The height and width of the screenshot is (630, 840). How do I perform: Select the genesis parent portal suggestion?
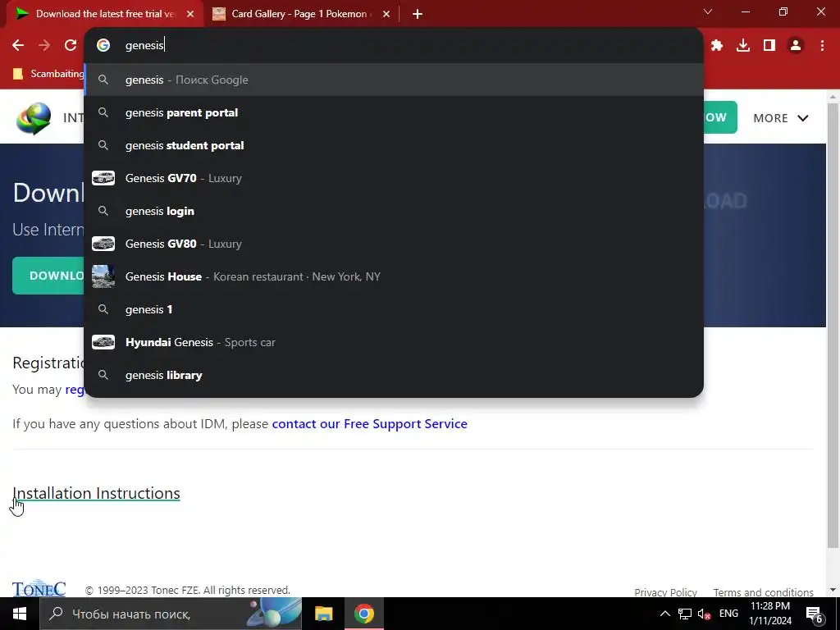394,112
